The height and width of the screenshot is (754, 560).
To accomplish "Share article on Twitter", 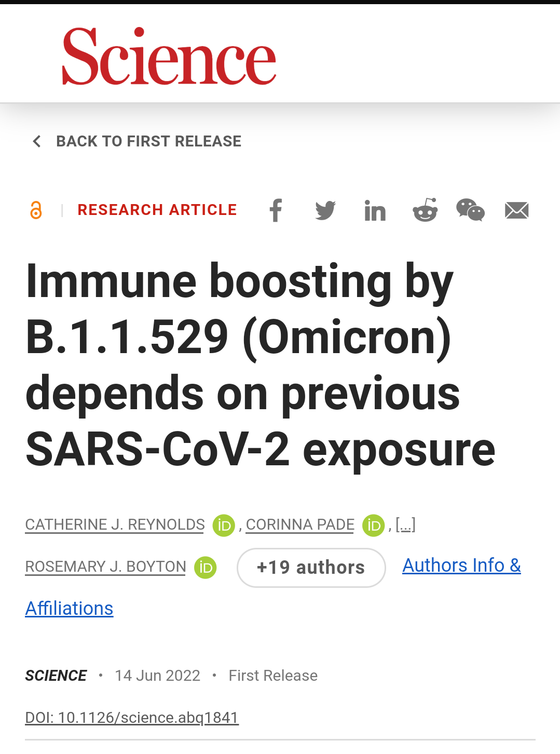I will (325, 210).
